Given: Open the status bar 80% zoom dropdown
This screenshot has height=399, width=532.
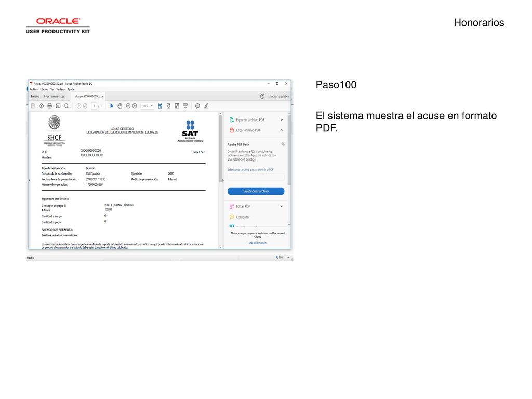Looking at the screenshot, I should coord(288,258).
